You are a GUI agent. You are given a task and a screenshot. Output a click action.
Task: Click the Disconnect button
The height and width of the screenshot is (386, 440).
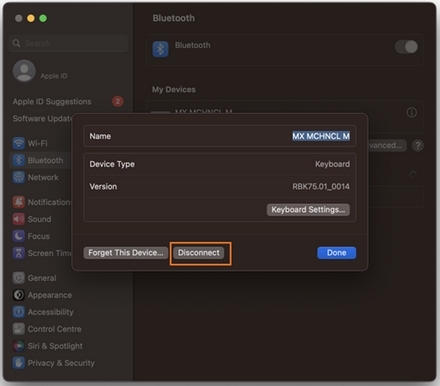click(x=199, y=253)
